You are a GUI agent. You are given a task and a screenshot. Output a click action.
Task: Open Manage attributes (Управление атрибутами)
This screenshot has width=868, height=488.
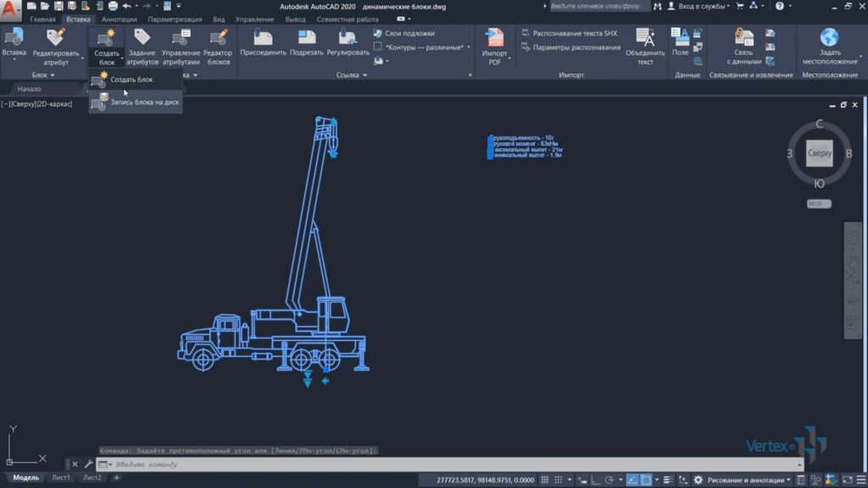point(181,47)
